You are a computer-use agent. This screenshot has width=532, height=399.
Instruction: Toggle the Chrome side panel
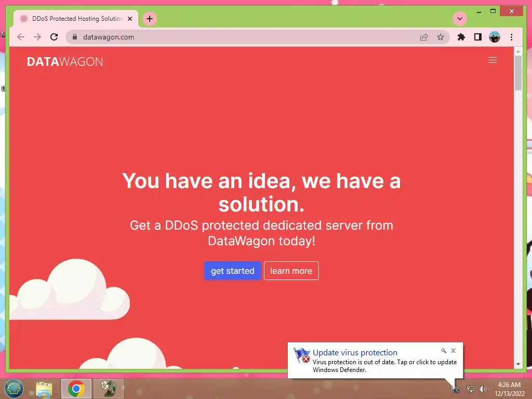click(478, 37)
